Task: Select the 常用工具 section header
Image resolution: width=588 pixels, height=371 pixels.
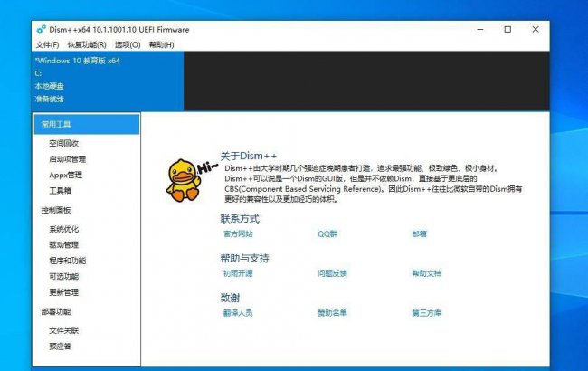Action: tap(87, 124)
